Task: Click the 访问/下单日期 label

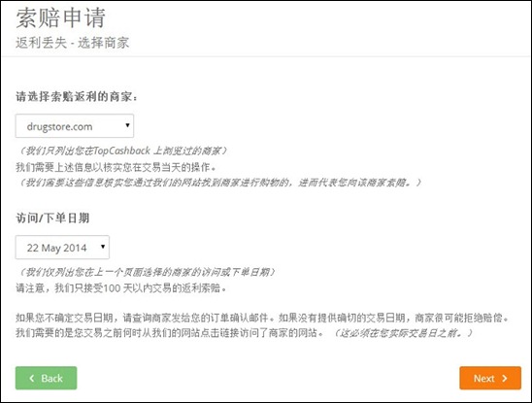Action: point(52,218)
